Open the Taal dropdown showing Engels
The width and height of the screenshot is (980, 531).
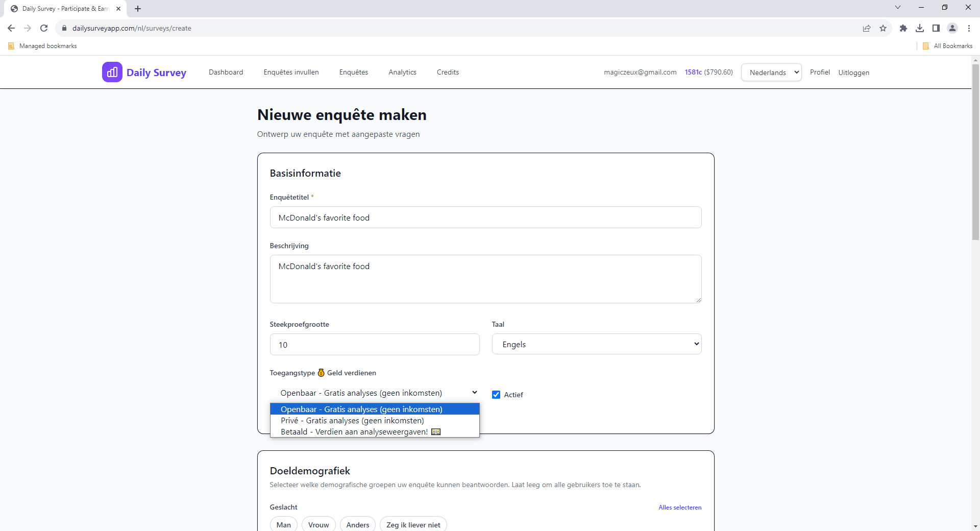(596, 344)
